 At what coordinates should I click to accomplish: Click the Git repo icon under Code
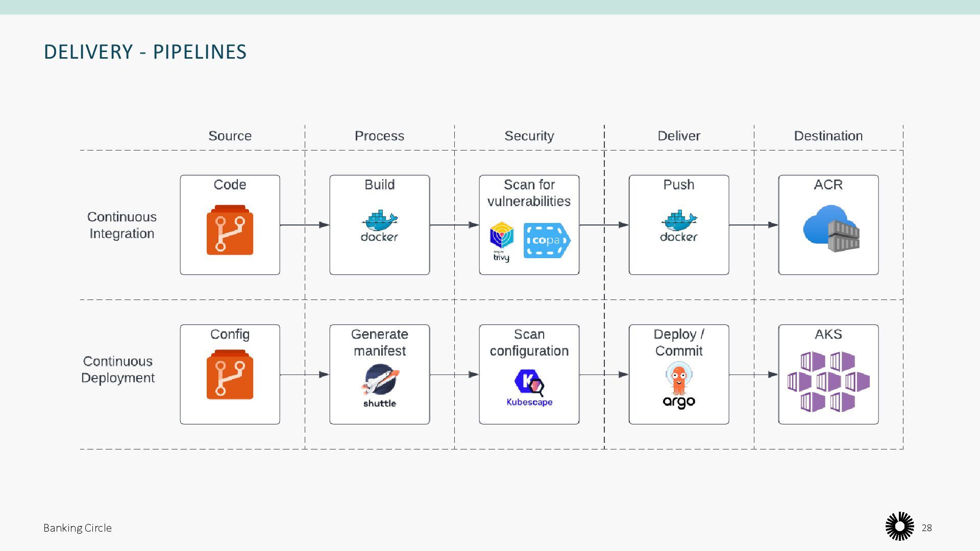(x=230, y=230)
